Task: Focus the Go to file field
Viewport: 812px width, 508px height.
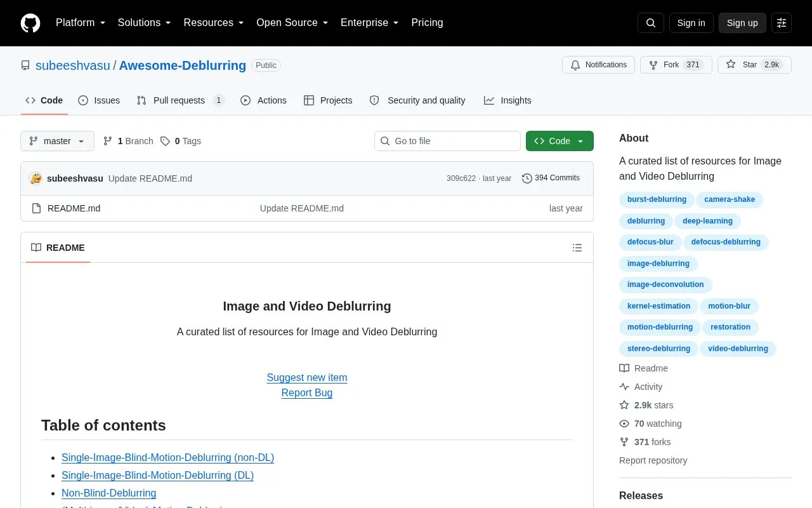Action: click(x=447, y=141)
